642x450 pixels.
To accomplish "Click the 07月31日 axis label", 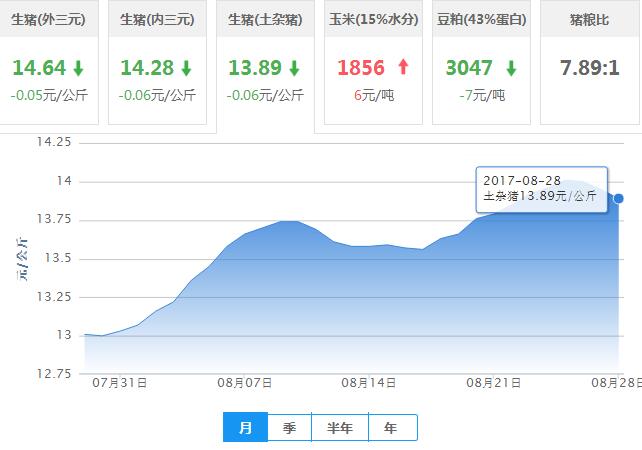I will (120, 383).
